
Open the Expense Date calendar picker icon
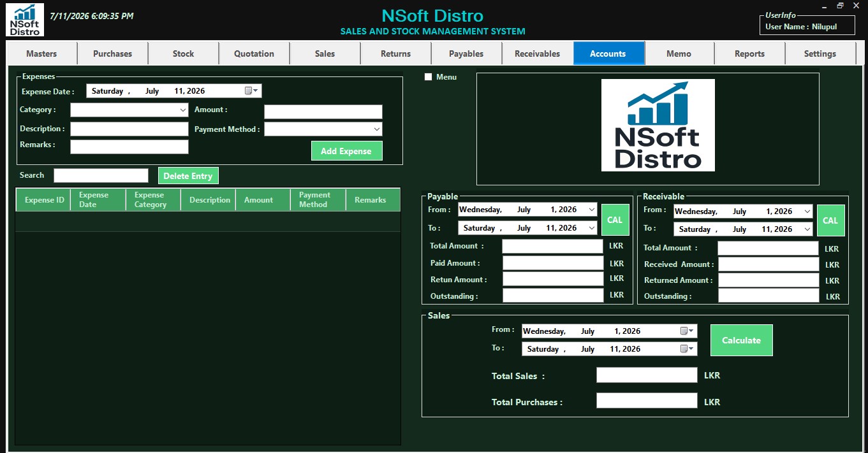252,91
